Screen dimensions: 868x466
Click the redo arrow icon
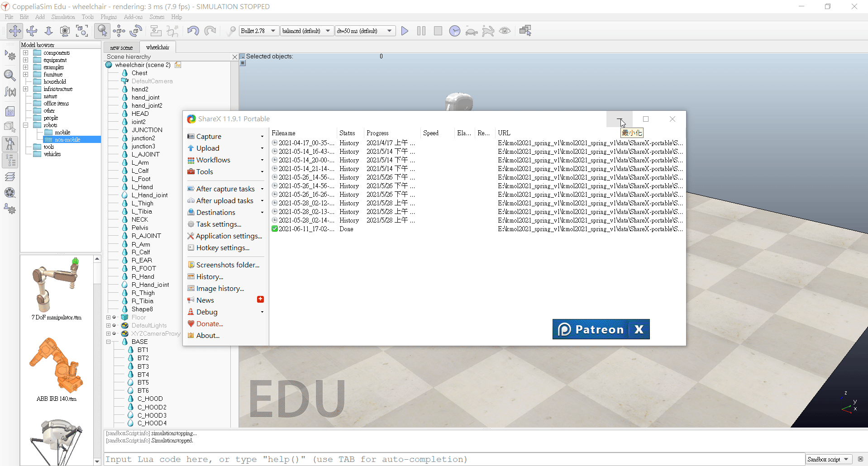(210, 31)
